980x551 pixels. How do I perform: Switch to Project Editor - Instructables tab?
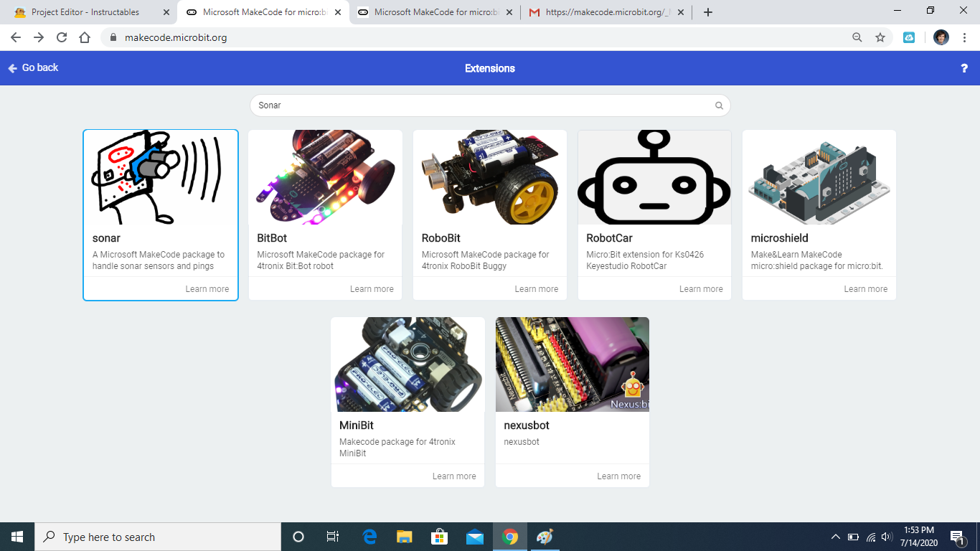tap(90, 12)
